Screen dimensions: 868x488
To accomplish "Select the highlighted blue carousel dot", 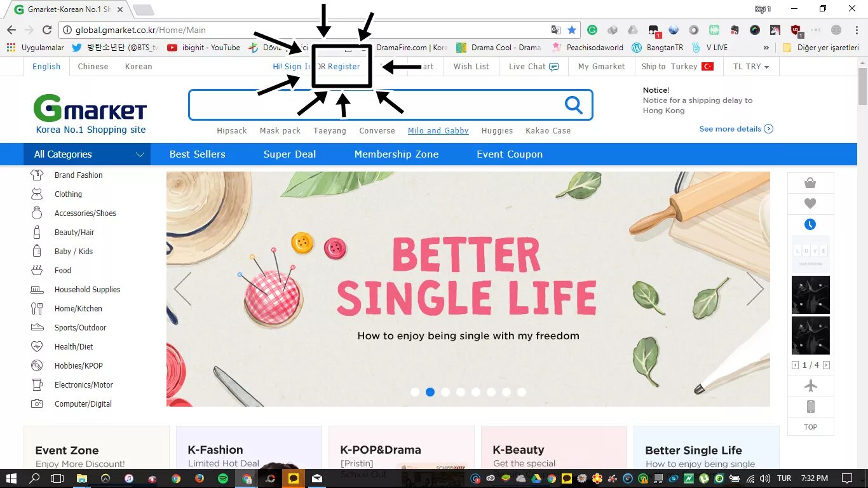I will pyautogui.click(x=430, y=392).
